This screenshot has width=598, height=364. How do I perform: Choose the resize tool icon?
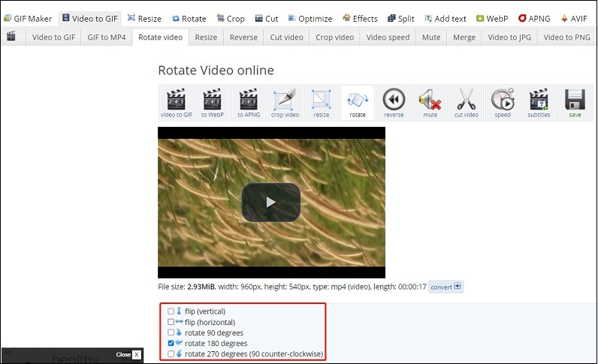click(322, 102)
